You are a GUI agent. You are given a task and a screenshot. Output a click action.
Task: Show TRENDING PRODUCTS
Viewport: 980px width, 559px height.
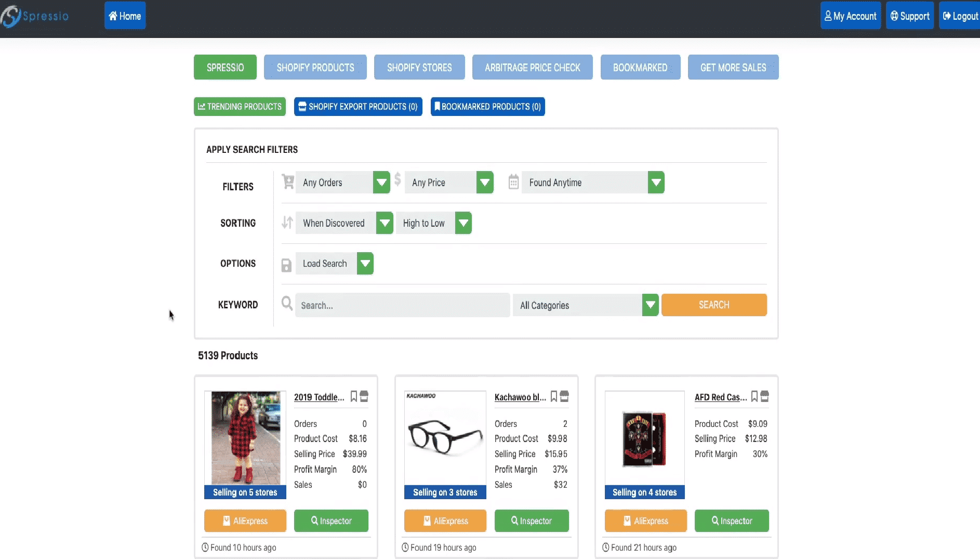240,107
